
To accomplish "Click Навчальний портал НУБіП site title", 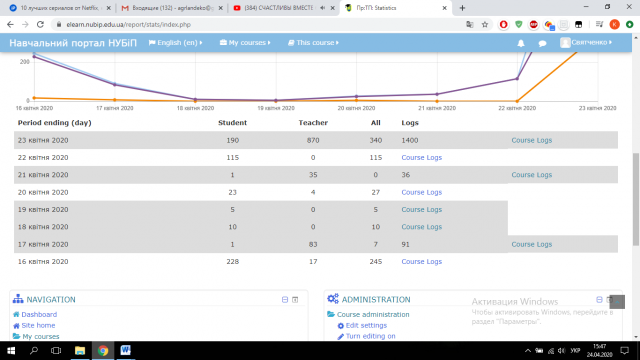I will click(73, 43).
